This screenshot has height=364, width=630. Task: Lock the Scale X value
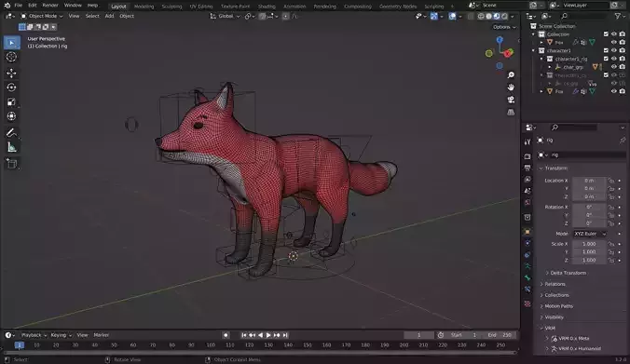611,244
